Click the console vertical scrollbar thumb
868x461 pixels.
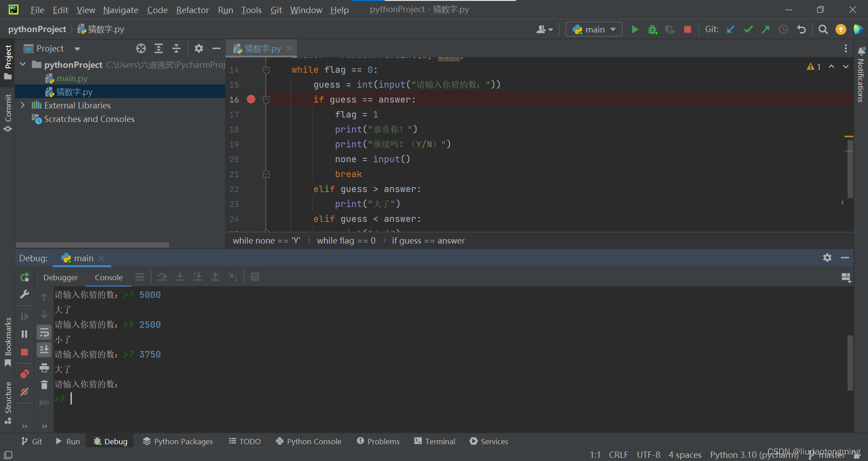click(x=850, y=362)
